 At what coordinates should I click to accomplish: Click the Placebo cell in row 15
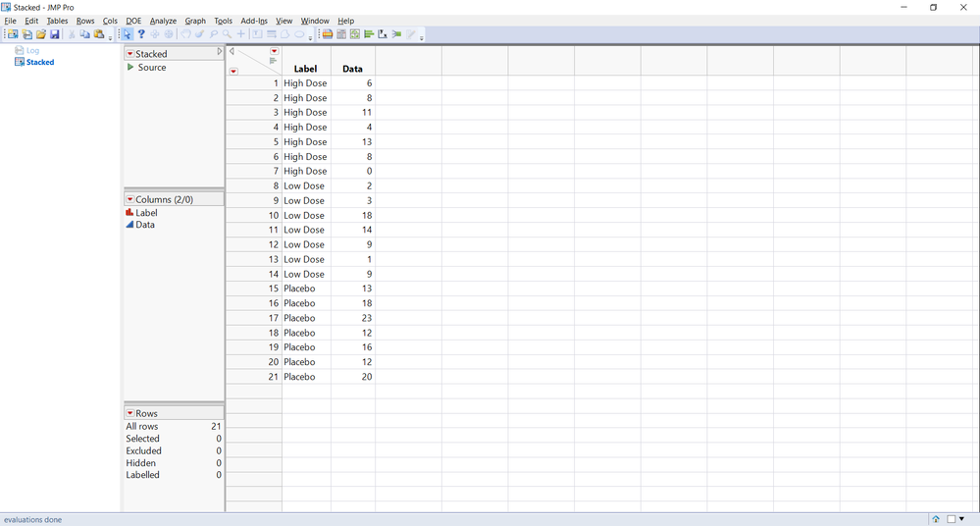click(306, 289)
